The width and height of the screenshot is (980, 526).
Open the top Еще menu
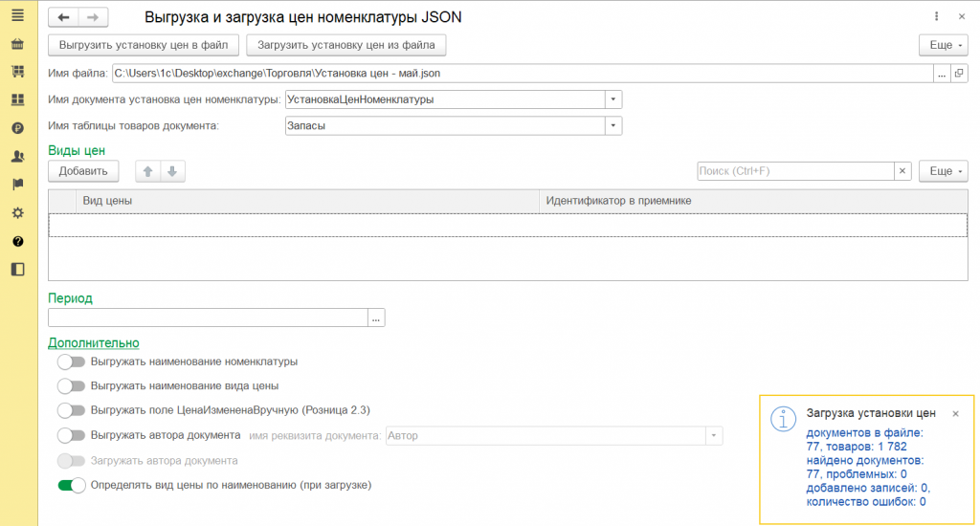coord(944,45)
